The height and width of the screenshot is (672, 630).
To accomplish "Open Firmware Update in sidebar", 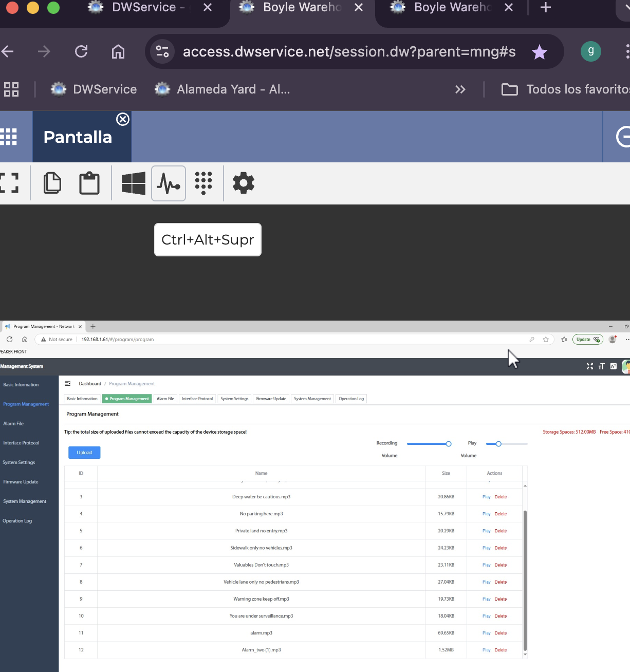I will tap(21, 482).
